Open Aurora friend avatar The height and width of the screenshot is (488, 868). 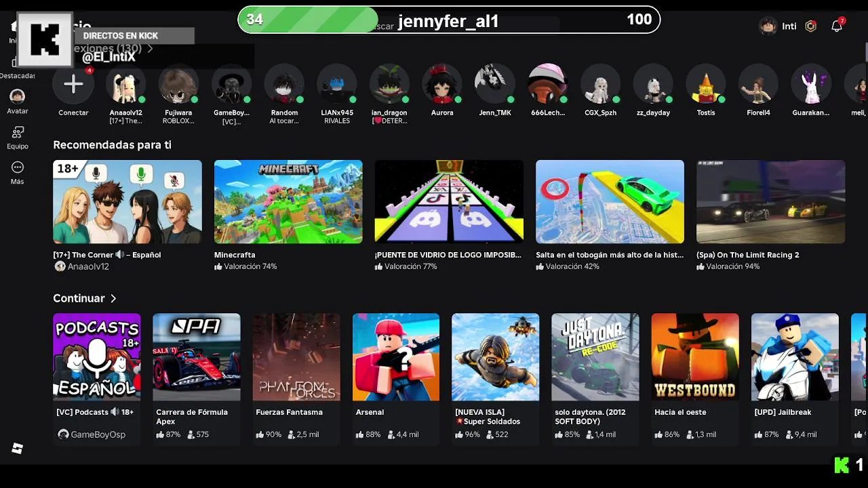click(x=442, y=84)
